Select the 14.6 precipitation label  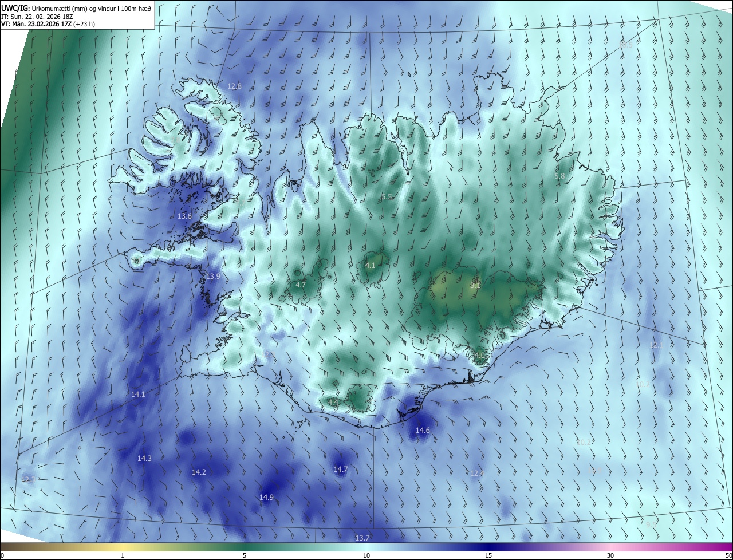click(x=423, y=431)
